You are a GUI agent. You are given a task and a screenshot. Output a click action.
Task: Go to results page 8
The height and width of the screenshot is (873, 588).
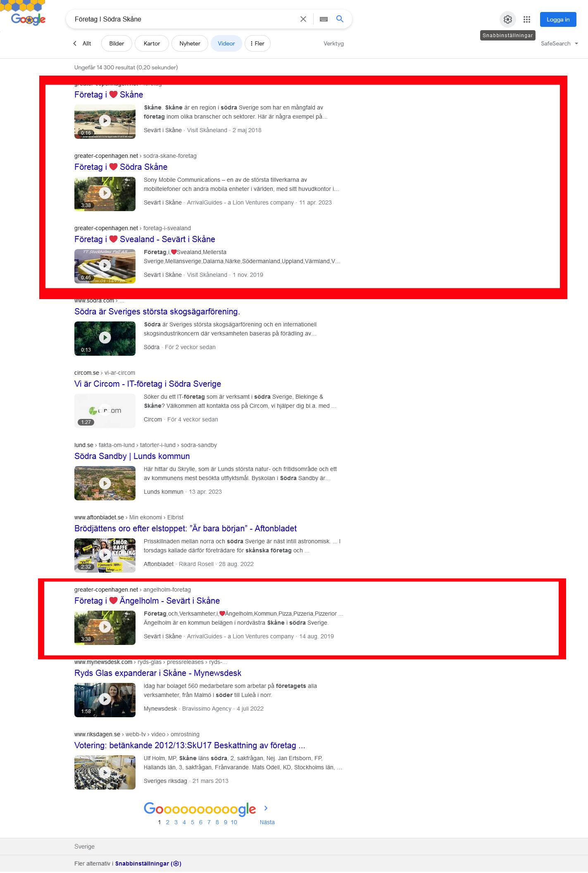point(217,822)
